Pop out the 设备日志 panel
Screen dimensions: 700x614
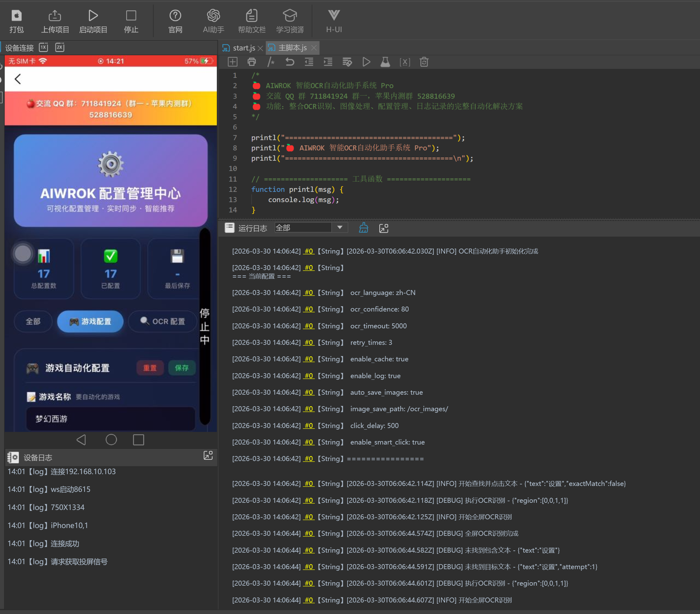coord(208,455)
